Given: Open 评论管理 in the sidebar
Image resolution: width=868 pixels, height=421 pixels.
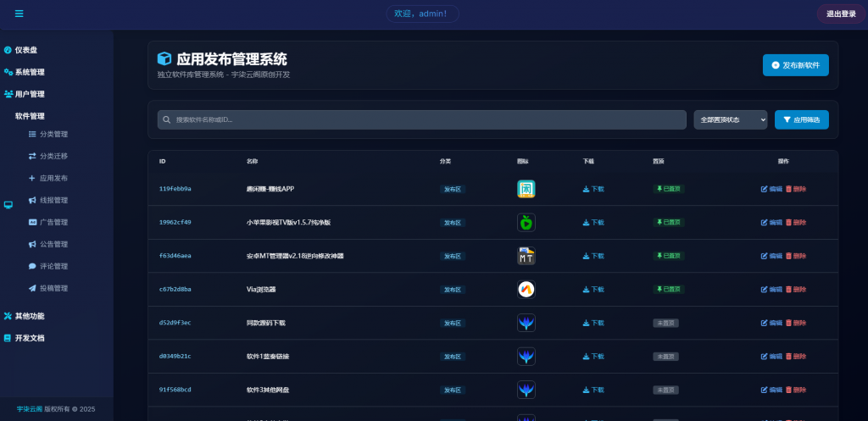Looking at the screenshot, I should coord(54,266).
